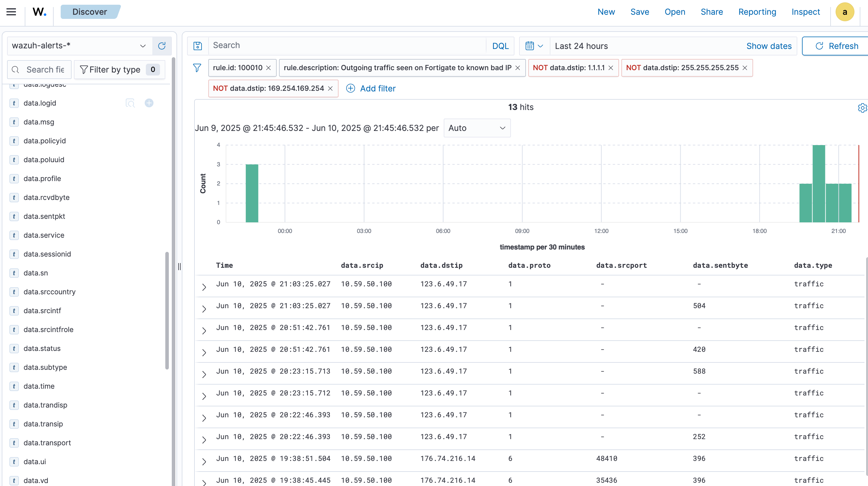Click srcport value 48410
Screen dimensions: 868x486
click(x=607, y=459)
